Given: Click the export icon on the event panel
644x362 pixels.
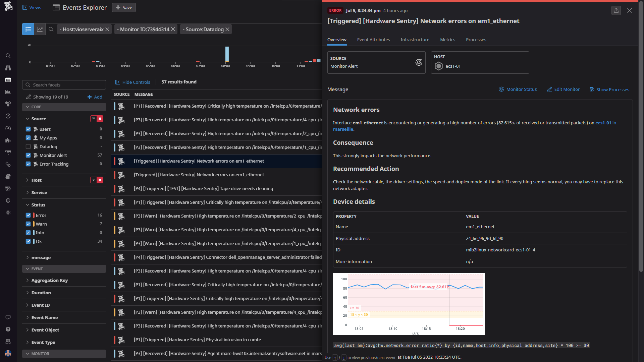Looking at the screenshot, I should click(x=616, y=10).
